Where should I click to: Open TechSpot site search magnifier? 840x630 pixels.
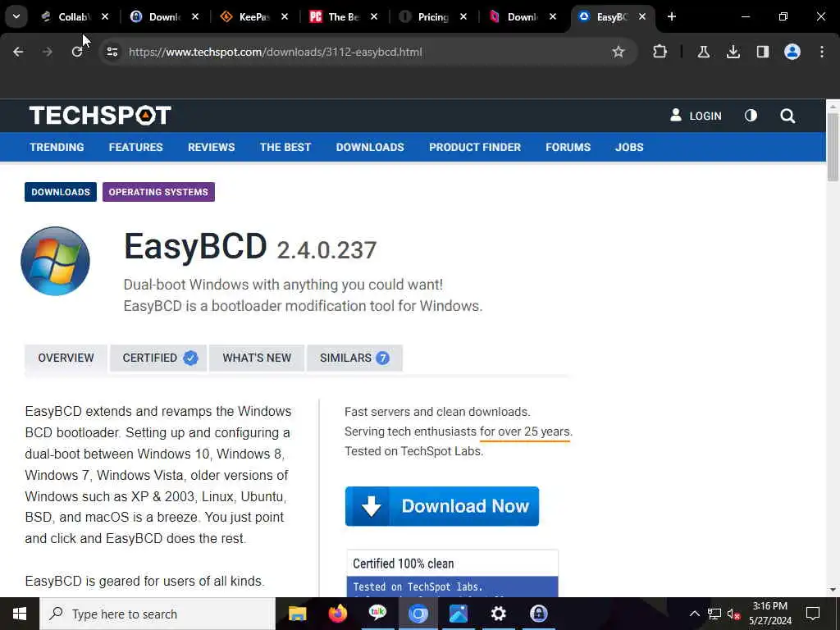787,116
